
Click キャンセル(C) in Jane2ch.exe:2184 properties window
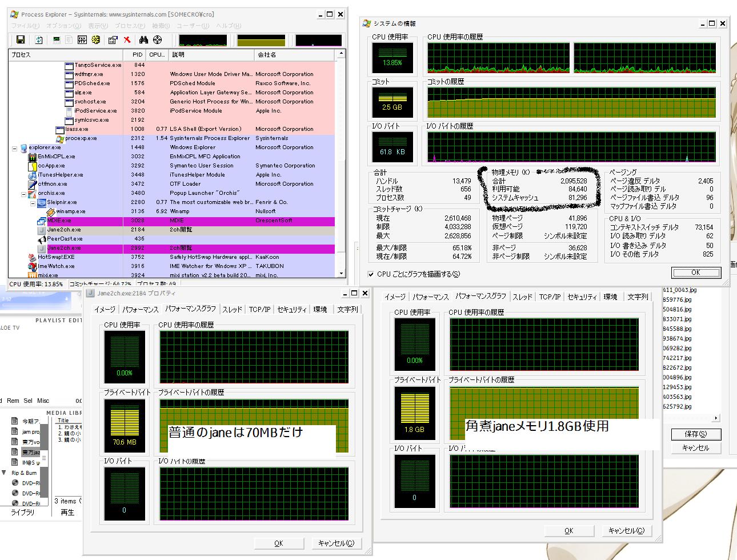point(336,543)
